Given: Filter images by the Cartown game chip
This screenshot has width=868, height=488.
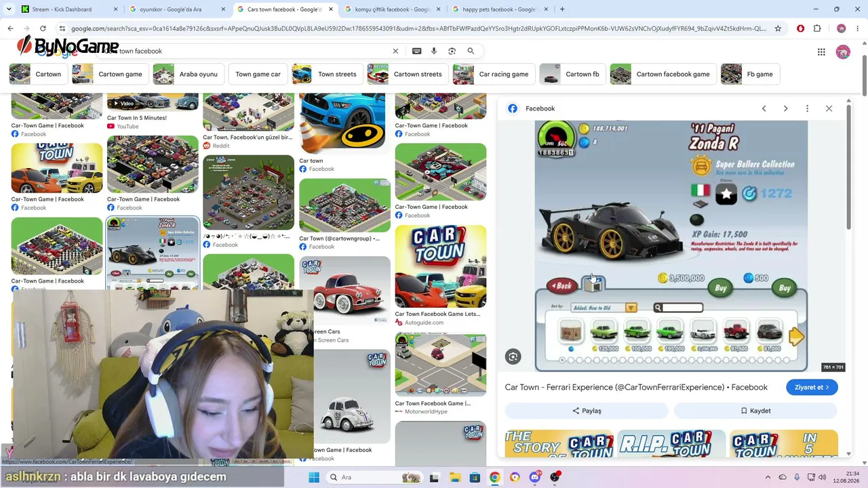Looking at the screenshot, I should click(111, 74).
